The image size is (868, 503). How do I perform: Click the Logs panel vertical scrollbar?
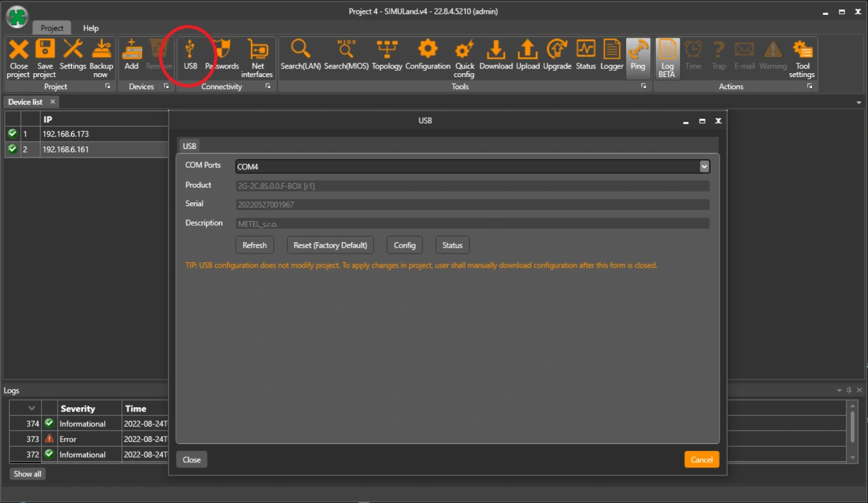tap(853, 426)
